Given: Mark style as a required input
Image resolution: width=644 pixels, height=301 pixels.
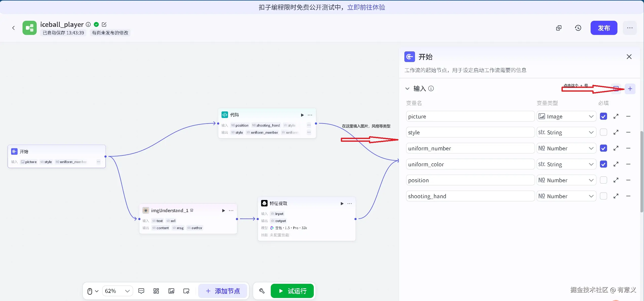Looking at the screenshot, I should click(603, 132).
